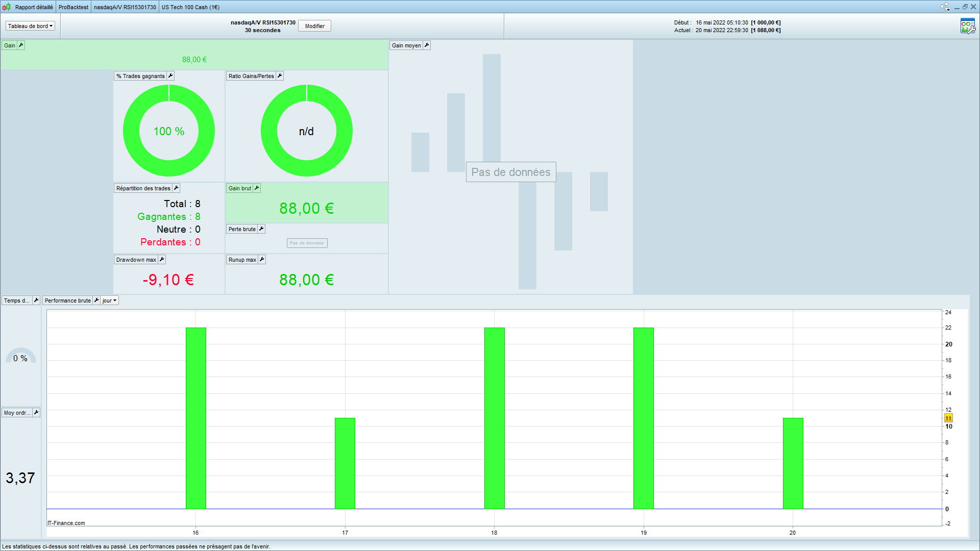980x551 pixels.
Task: Expand the jour period dropdown
Action: 109,300
